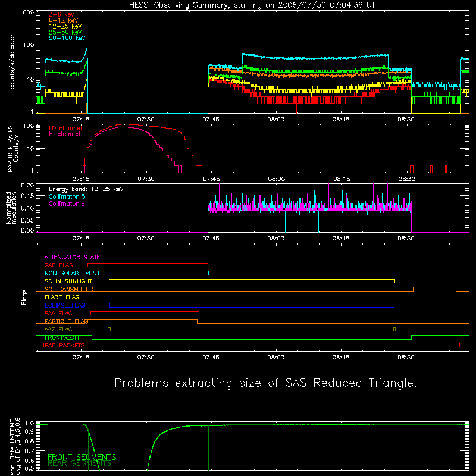Click the counts/s/detector y-axis title

pos(12,62)
